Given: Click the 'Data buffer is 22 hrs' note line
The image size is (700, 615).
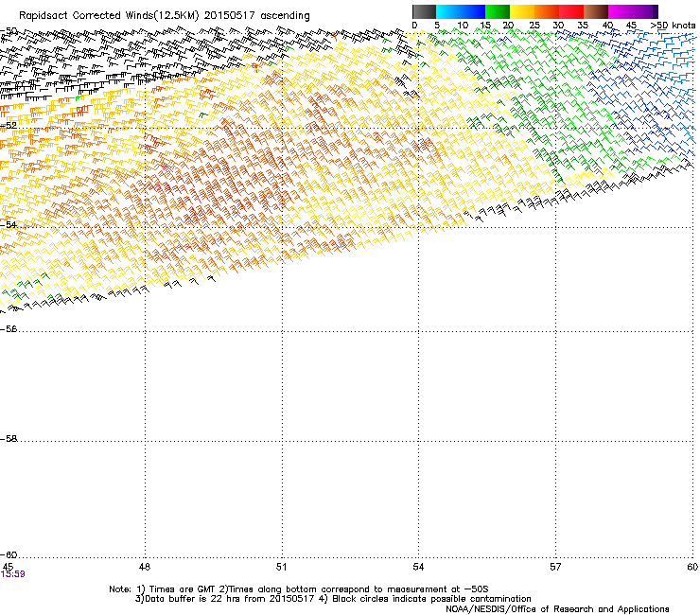Looking at the screenshot, I should tap(333, 599).
